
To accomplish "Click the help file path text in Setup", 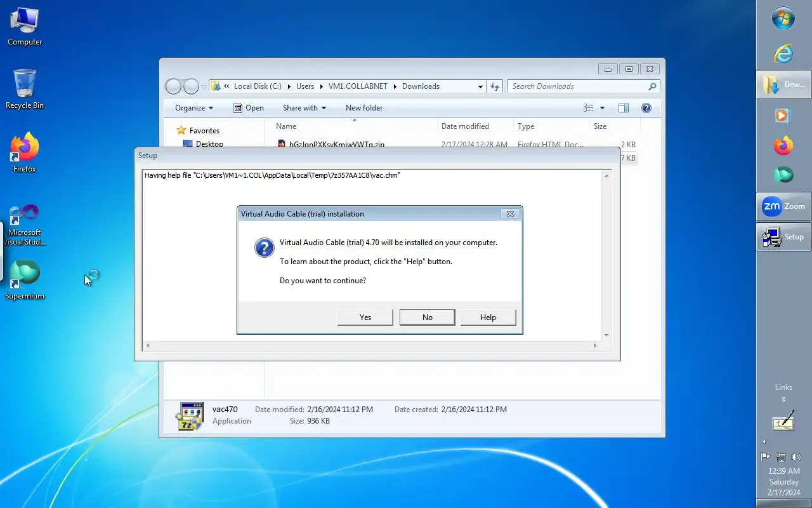I will pos(272,175).
